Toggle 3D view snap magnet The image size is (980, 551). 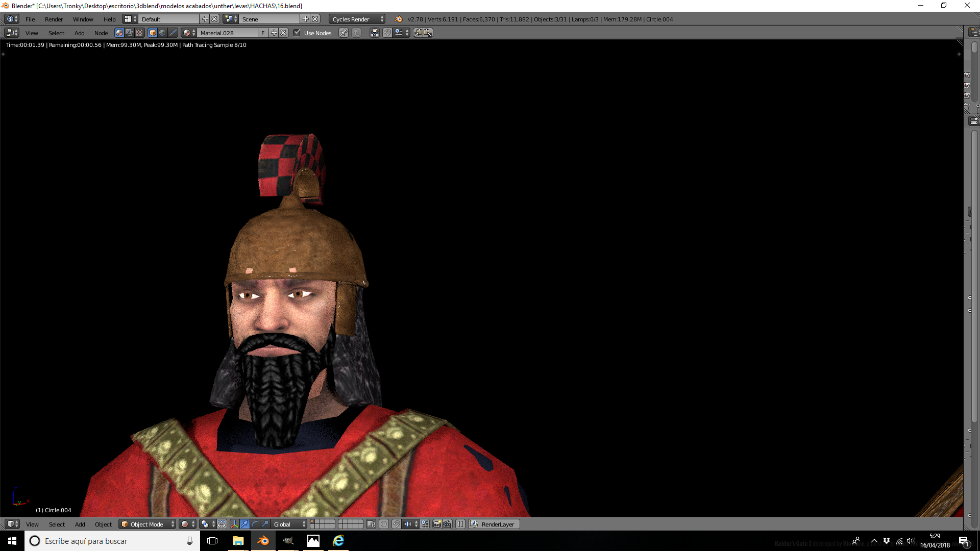[397, 524]
